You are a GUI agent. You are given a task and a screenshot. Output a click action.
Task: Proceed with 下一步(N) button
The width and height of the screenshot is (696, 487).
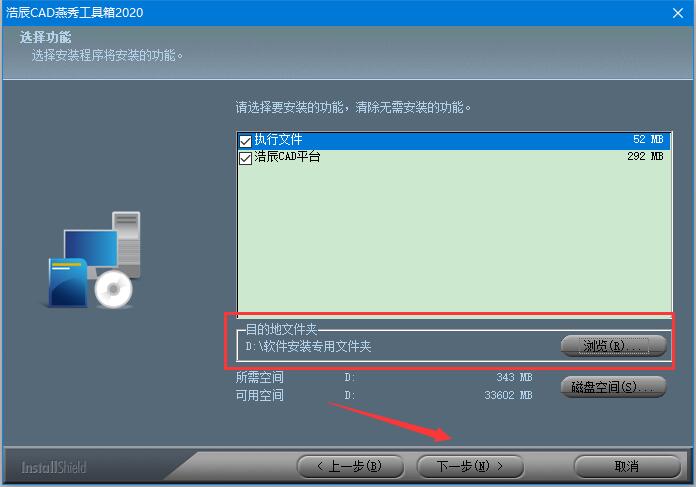(470, 466)
